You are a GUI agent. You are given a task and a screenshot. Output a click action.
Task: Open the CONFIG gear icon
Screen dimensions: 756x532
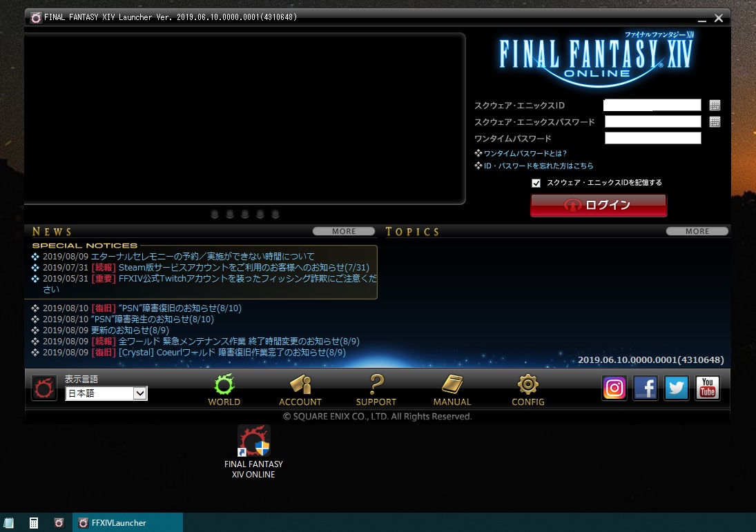point(528,389)
